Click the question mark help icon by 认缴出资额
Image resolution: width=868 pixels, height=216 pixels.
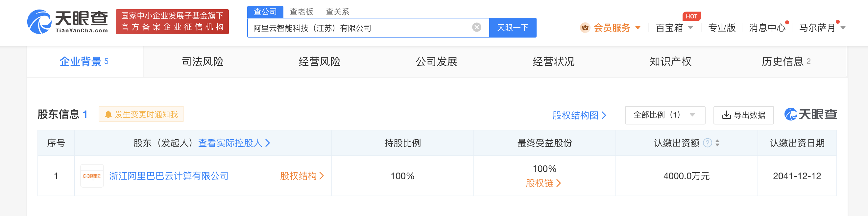coord(708,143)
